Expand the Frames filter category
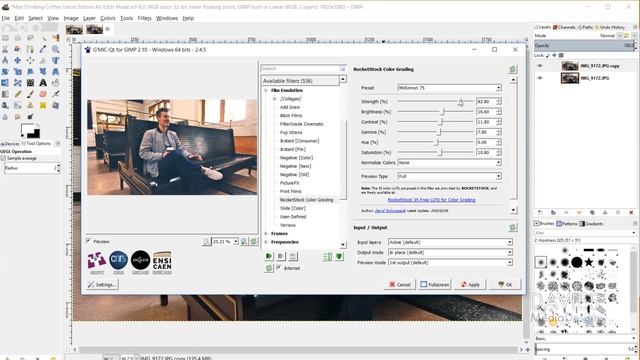Viewport: 640px width, 360px height. tap(266, 233)
